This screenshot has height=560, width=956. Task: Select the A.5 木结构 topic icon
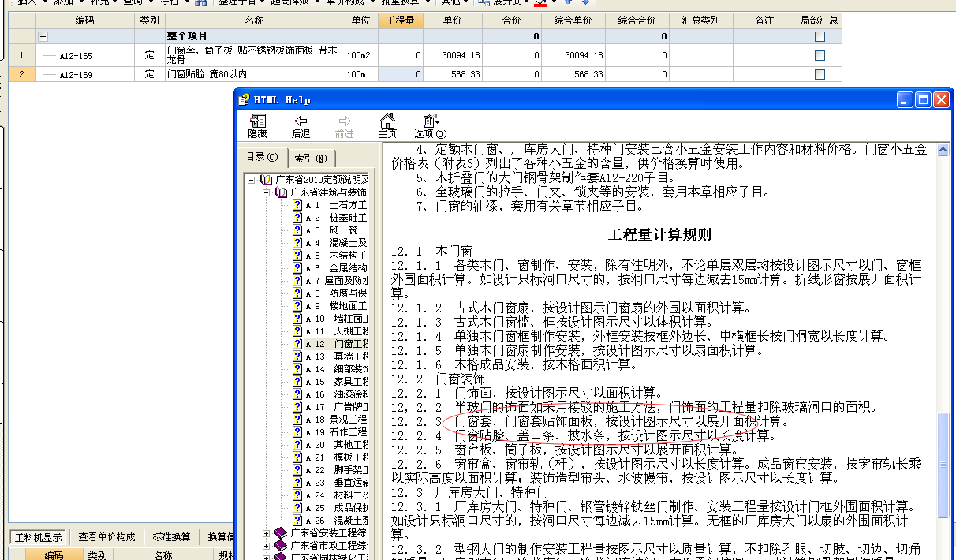tap(297, 256)
